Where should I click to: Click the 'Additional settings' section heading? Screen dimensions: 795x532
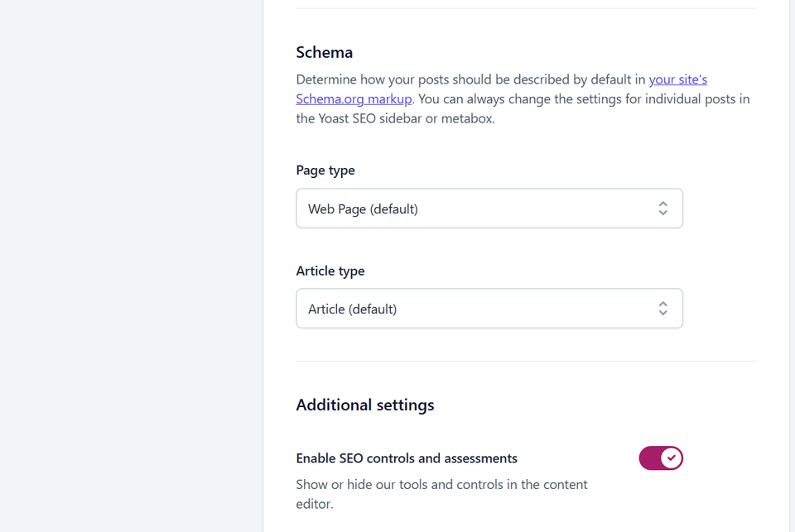pyautogui.click(x=365, y=405)
